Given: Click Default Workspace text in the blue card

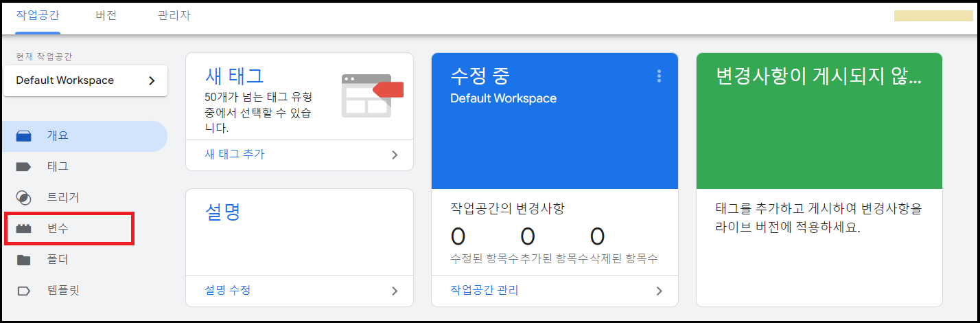Looking at the screenshot, I should pos(503,98).
